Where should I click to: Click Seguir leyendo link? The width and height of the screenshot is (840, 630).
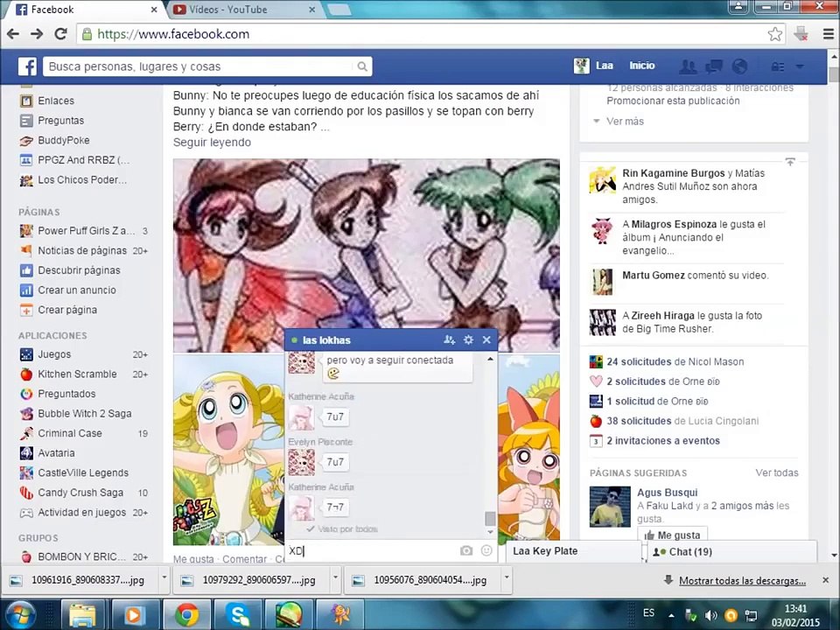pos(212,142)
